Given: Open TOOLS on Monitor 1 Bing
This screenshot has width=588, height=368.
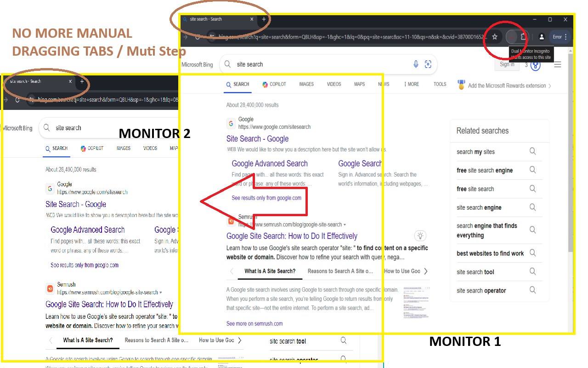Looking at the screenshot, I should [x=440, y=84].
